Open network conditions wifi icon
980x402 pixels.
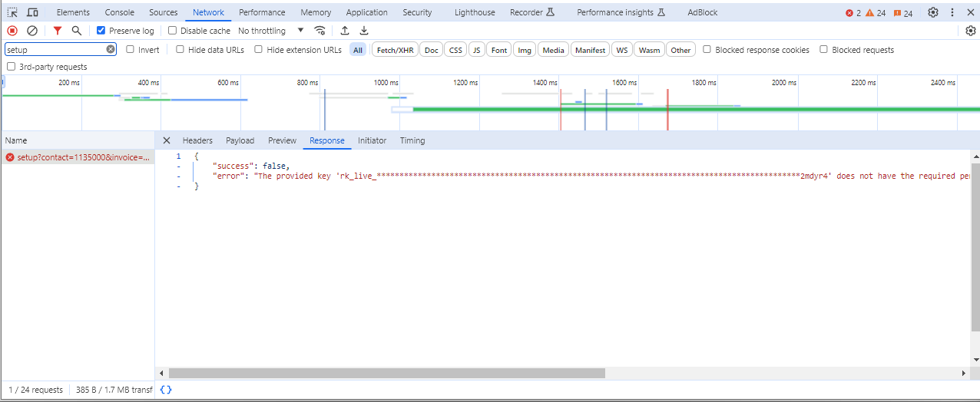pyautogui.click(x=319, y=31)
